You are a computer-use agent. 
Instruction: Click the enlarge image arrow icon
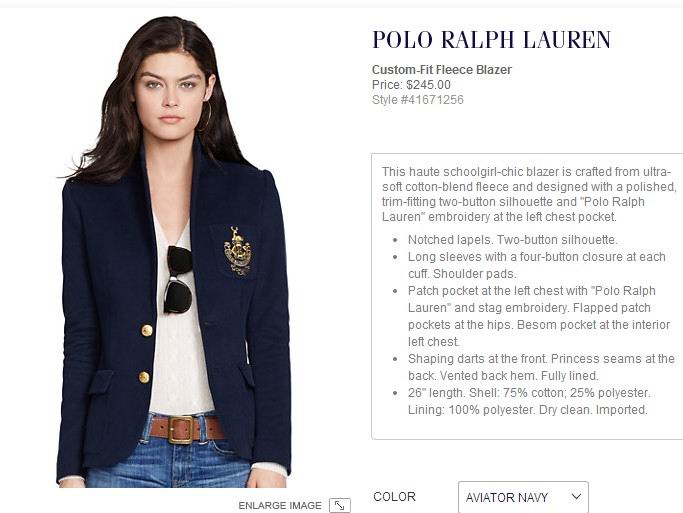pyautogui.click(x=340, y=505)
